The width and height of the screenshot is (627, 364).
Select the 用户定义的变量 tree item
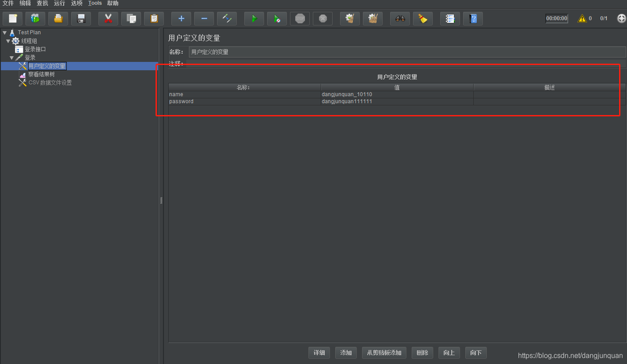tap(47, 66)
